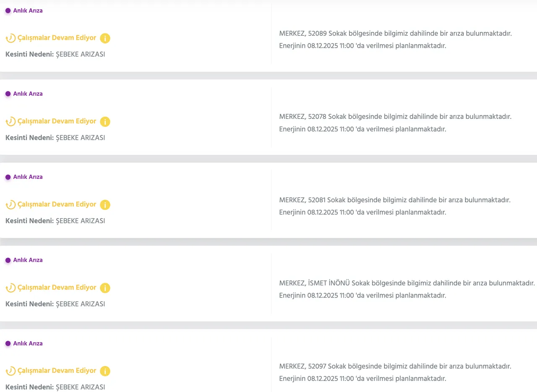Image resolution: width=537 pixels, height=392 pixels.
Task: Click "Çalışmalar Devam Ediyor" on 52078 Sokak card
Action: pyautogui.click(x=57, y=121)
